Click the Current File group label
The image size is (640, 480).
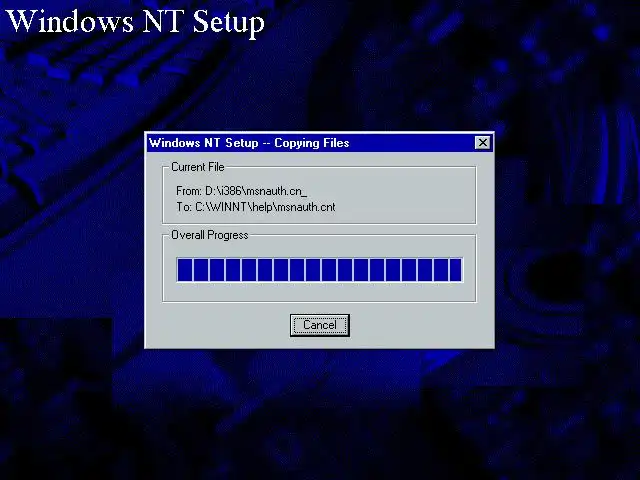[x=198, y=167]
